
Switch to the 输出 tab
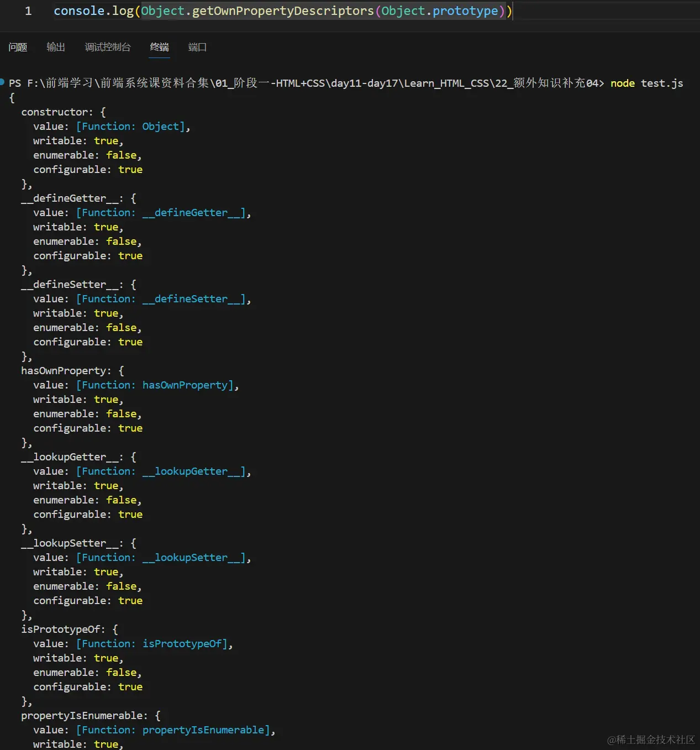pyautogui.click(x=56, y=47)
